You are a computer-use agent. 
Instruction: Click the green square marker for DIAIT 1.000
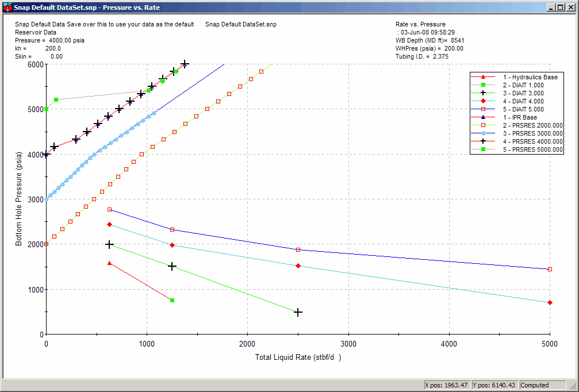pyautogui.click(x=483, y=85)
